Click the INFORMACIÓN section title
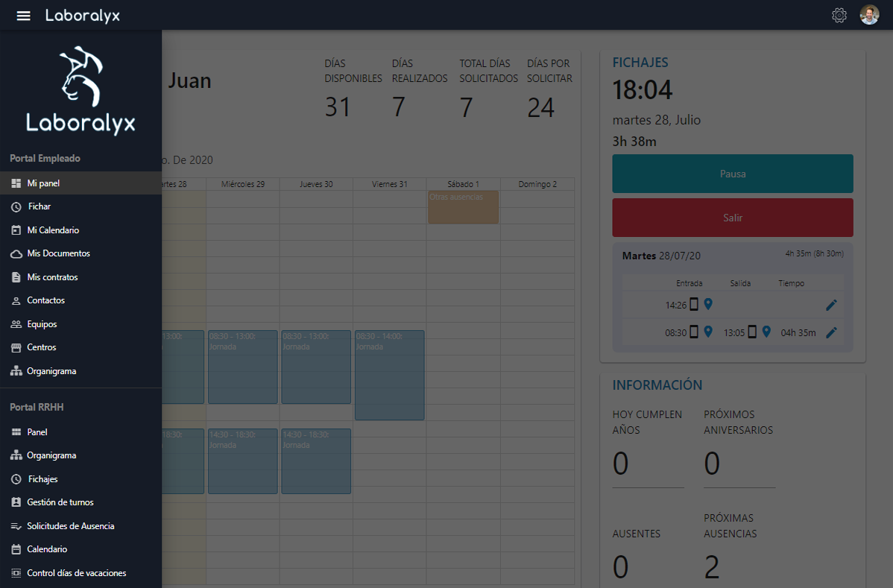The height and width of the screenshot is (588, 893). [x=657, y=385]
